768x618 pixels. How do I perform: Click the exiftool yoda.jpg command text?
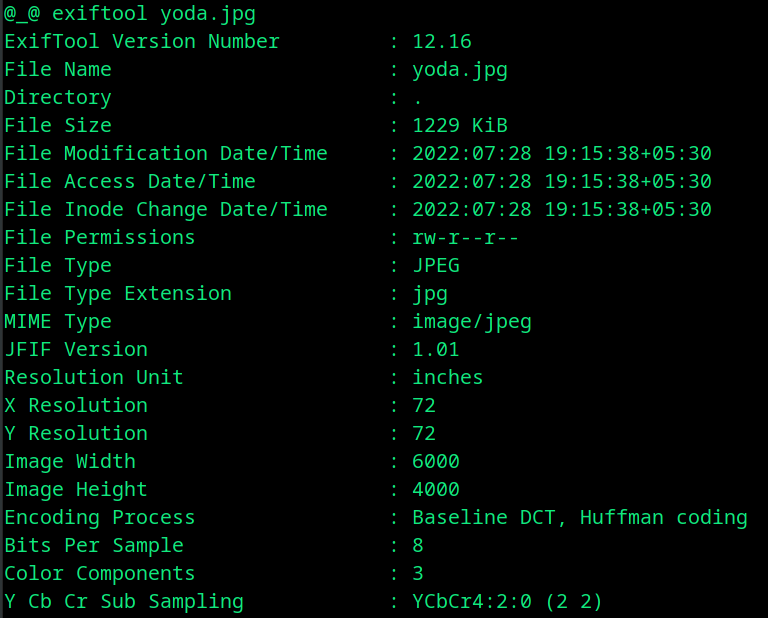click(x=153, y=13)
